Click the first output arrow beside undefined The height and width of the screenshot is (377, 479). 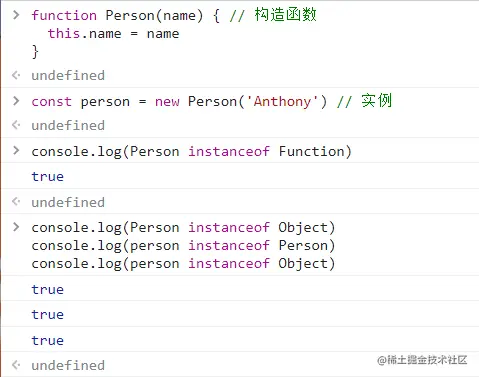16,75
